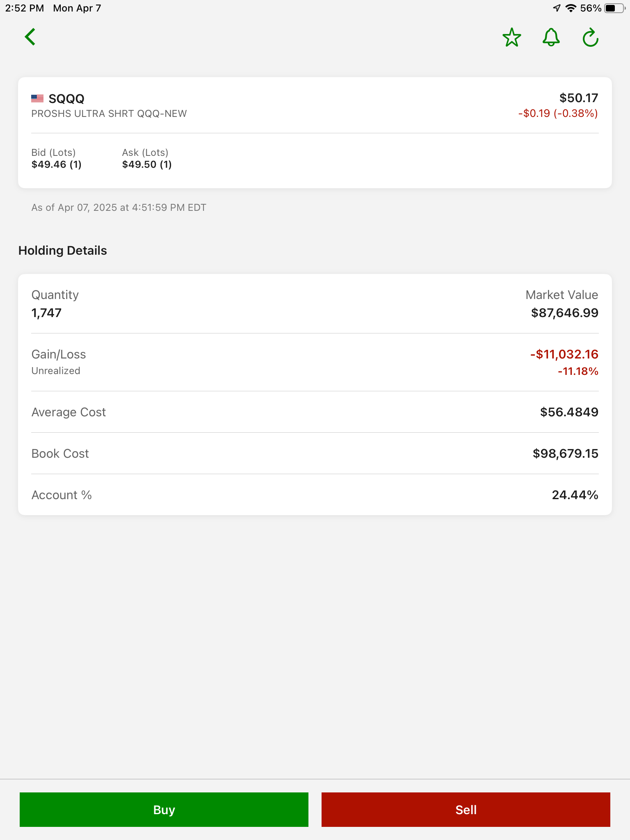Viewport: 630px width, 840px height.
Task: Tap the battery icon in status bar
Action: (615, 8)
